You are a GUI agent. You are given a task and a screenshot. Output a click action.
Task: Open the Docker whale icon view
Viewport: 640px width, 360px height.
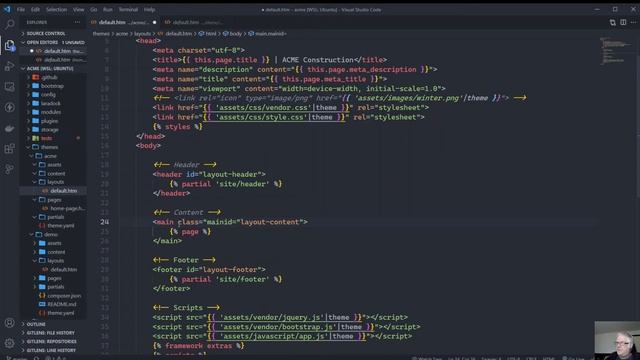pyautogui.click(x=9, y=128)
